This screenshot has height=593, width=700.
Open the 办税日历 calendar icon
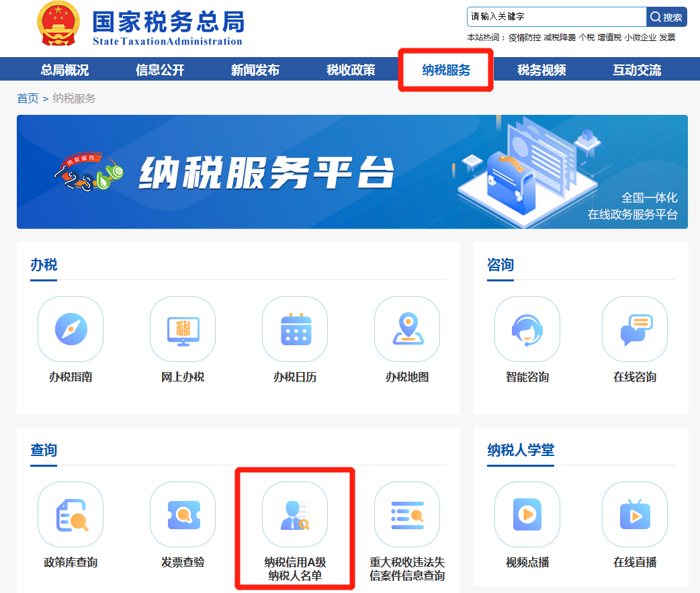pyautogui.click(x=295, y=329)
